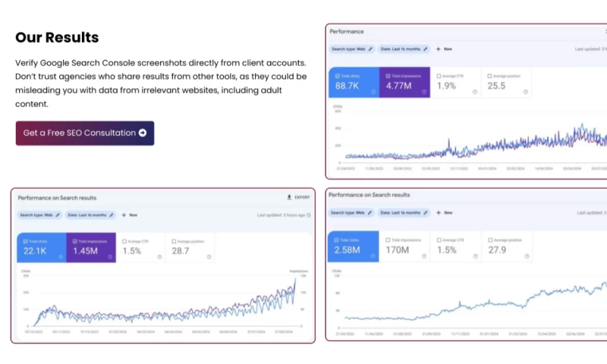
Task: Click the Export download icon
Action: [x=289, y=197]
